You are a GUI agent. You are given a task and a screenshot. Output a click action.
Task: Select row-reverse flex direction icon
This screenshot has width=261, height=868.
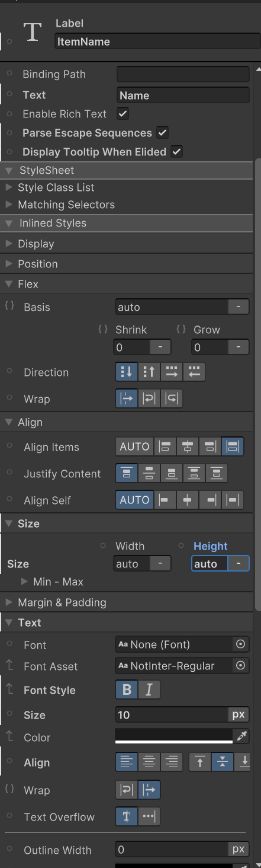pos(194,372)
